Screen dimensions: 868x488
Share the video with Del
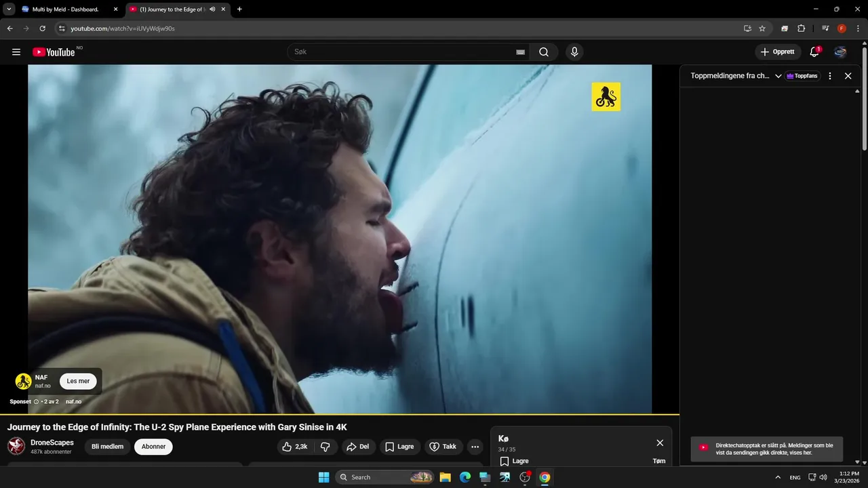pos(357,447)
